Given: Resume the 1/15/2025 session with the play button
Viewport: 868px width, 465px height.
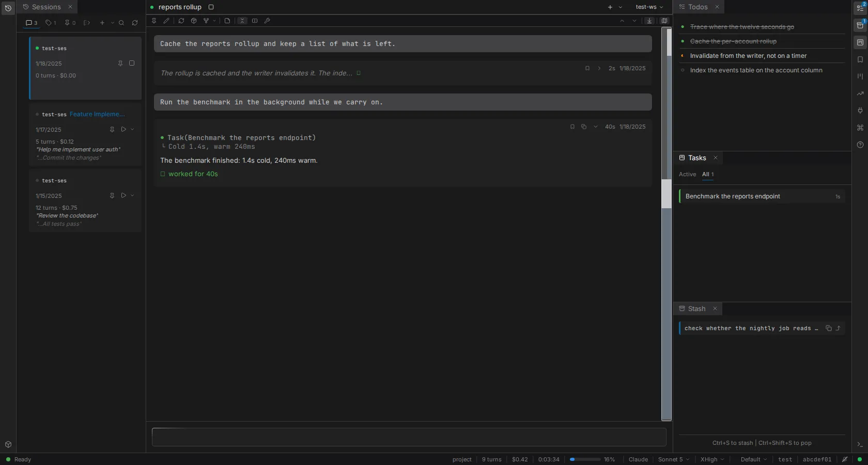Looking at the screenshot, I should pos(123,195).
